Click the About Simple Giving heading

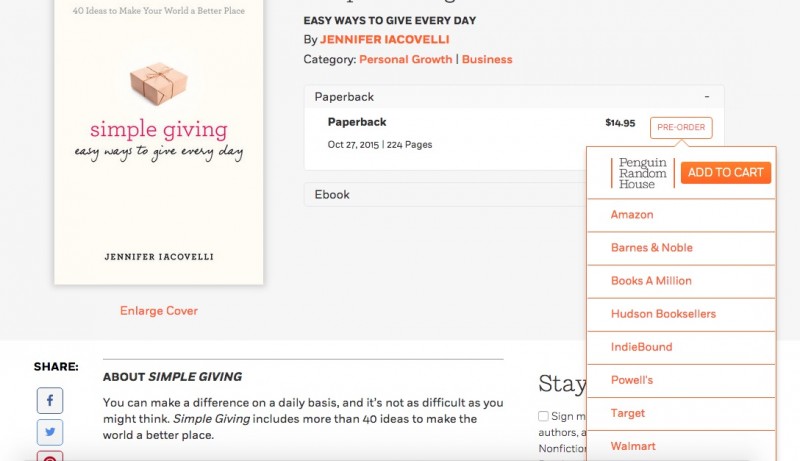172,377
